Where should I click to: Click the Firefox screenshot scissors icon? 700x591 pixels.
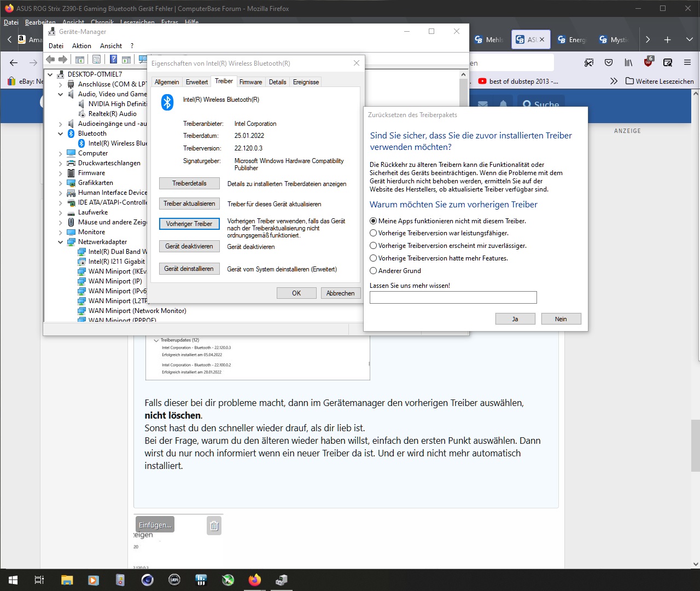click(x=589, y=63)
